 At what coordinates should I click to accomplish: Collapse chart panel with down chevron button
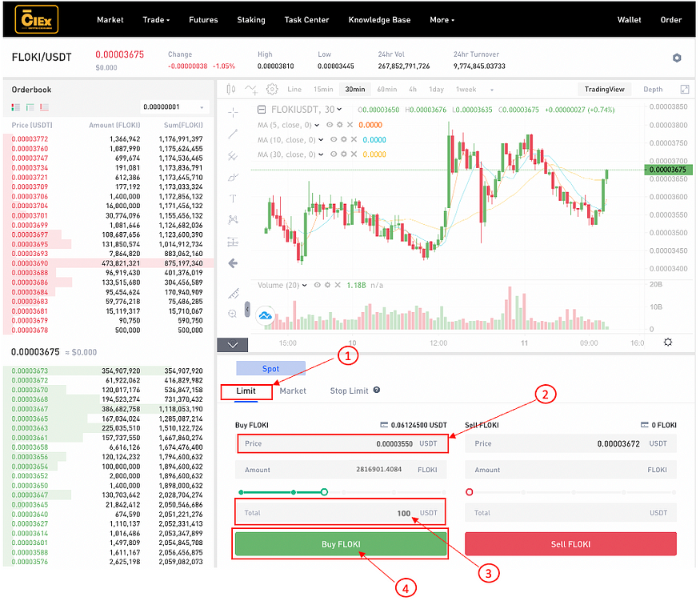click(233, 344)
